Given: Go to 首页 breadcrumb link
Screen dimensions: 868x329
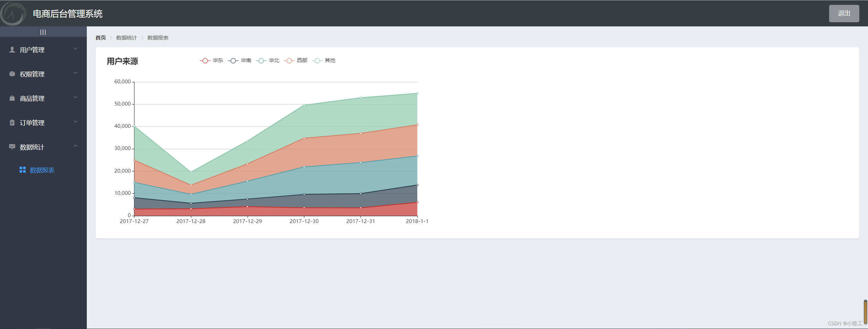Looking at the screenshot, I should click(x=101, y=38).
